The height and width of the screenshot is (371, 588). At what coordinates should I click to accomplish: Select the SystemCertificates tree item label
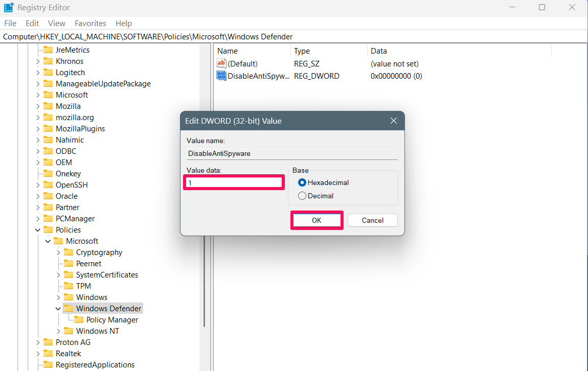click(x=107, y=275)
